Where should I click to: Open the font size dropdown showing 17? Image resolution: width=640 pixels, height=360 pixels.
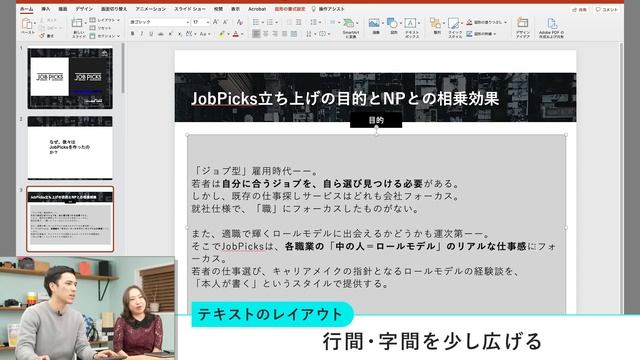[x=201, y=22]
